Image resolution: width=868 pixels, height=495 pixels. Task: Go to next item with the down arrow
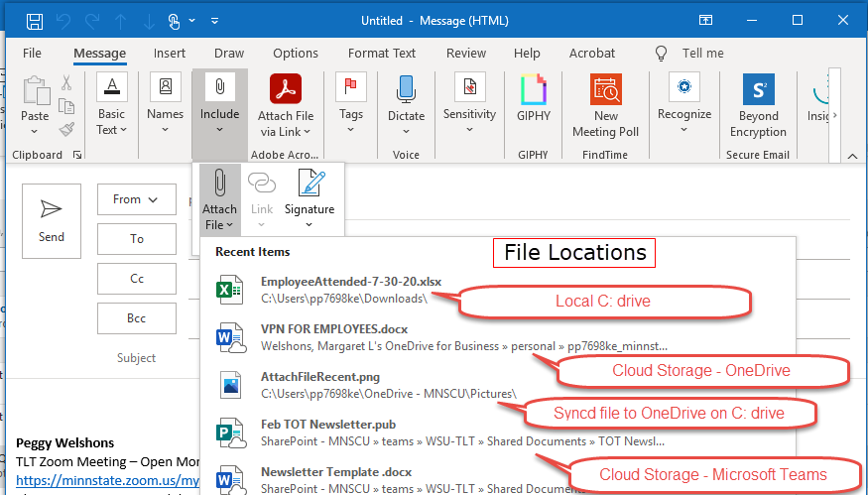pyautogui.click(x=149, y=21)
